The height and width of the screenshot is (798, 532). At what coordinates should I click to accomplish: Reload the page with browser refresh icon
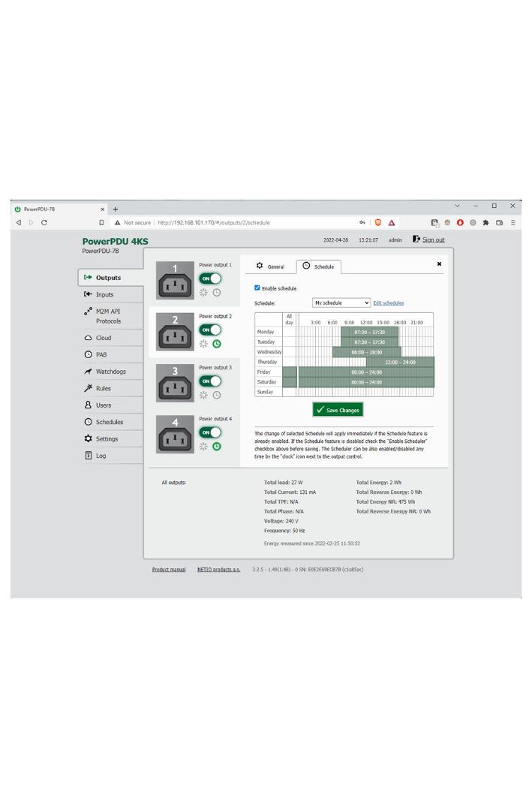[44, 223]
